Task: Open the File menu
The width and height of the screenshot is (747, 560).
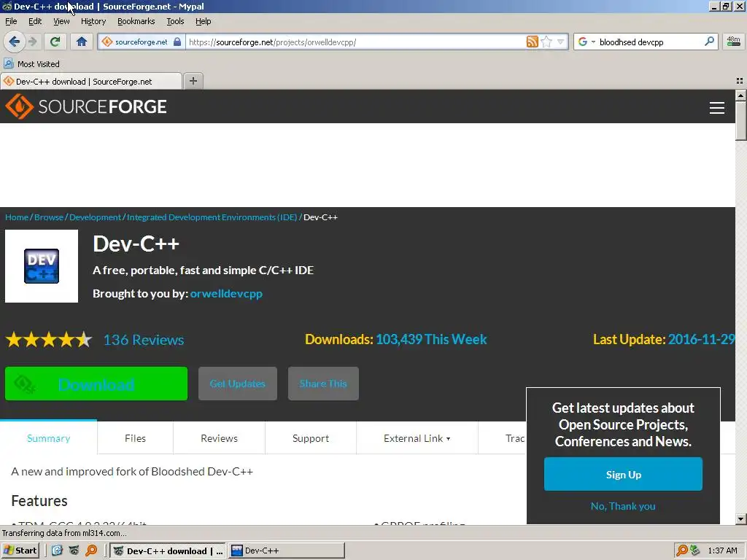Action: [11, 21]
